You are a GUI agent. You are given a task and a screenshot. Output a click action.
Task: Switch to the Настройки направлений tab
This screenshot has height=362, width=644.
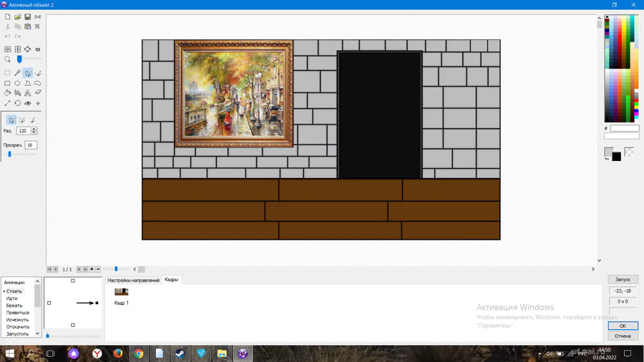[134, 280]
